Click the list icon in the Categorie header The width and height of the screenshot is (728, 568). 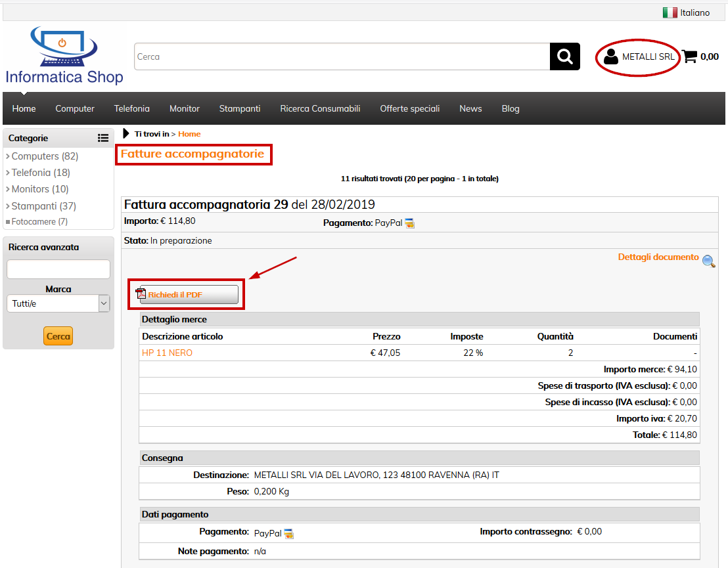[103, 138]
